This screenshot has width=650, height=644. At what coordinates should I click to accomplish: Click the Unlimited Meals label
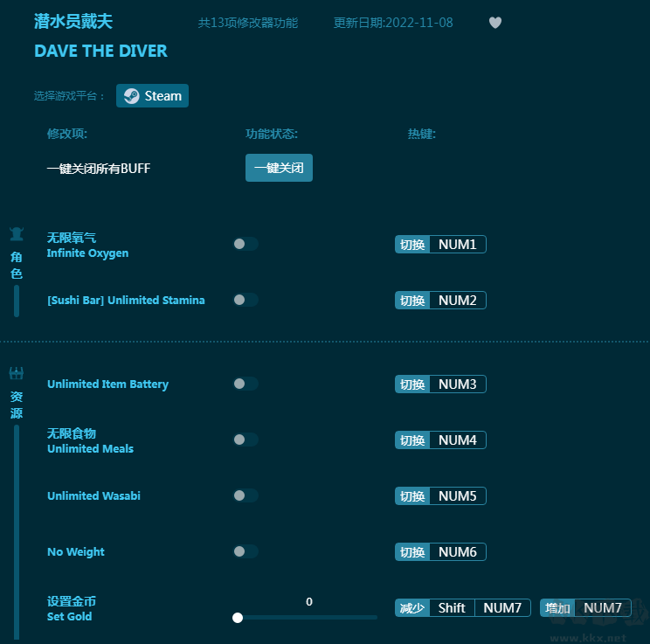(90, 448)
